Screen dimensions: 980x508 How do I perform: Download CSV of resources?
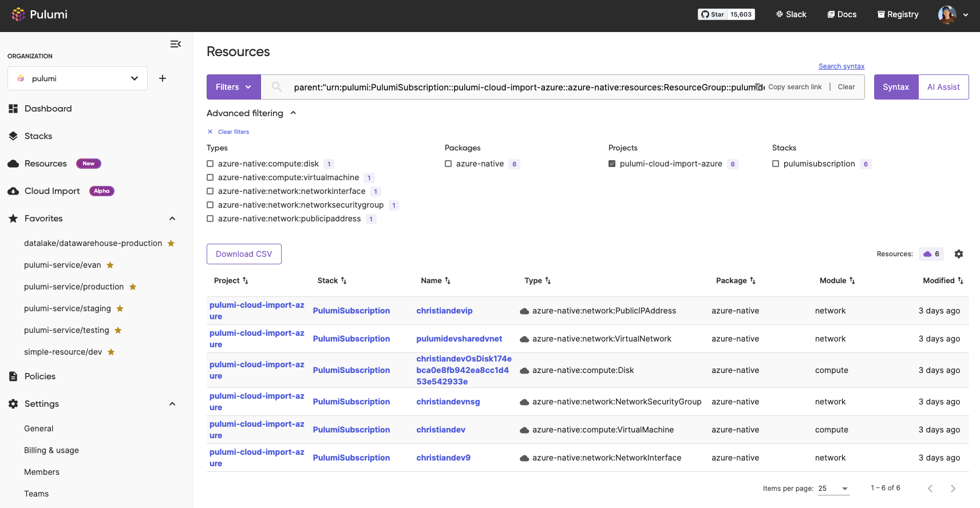(x=244, y=254)
